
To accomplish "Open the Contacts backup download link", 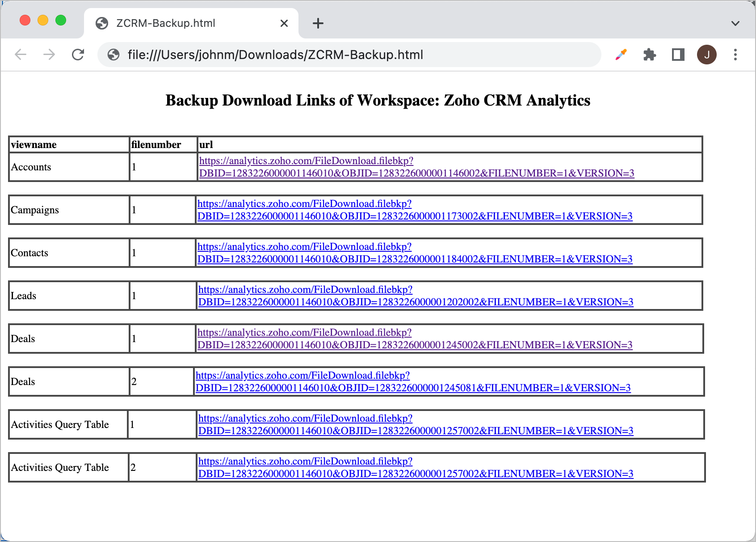I will pyautogui.click(x=415, y=253).
